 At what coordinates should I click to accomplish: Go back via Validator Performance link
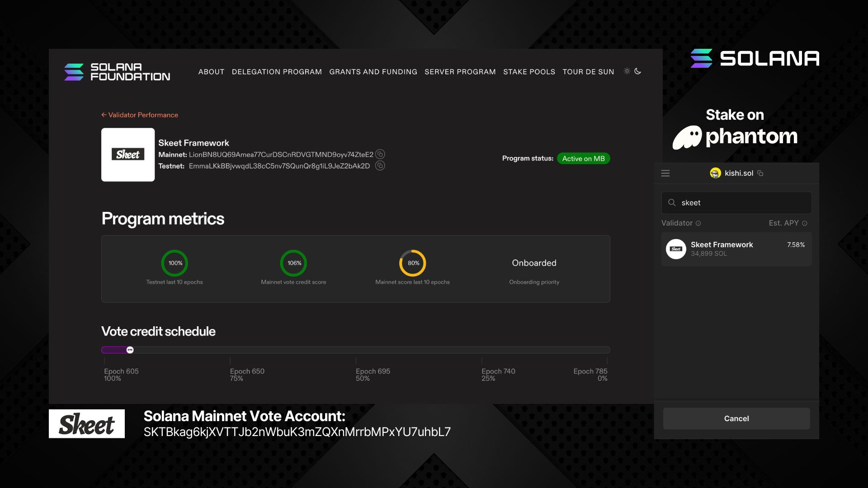click(140, 115)
